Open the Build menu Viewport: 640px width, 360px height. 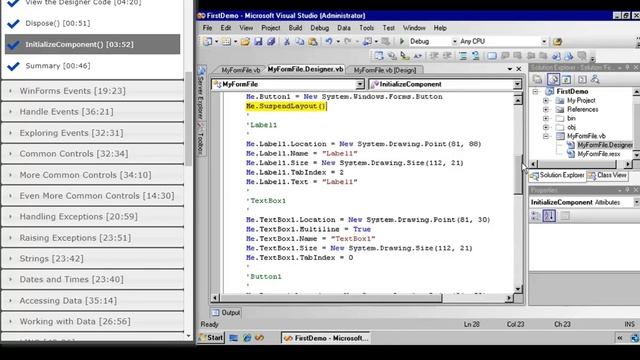[x=295, y=28]
